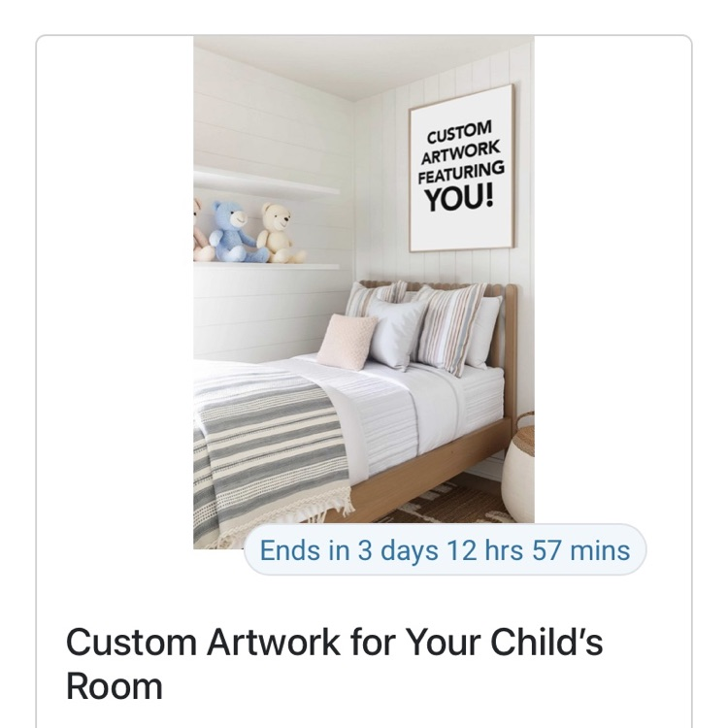Click the woven basket beside the bed

click(x=518, y=466)
